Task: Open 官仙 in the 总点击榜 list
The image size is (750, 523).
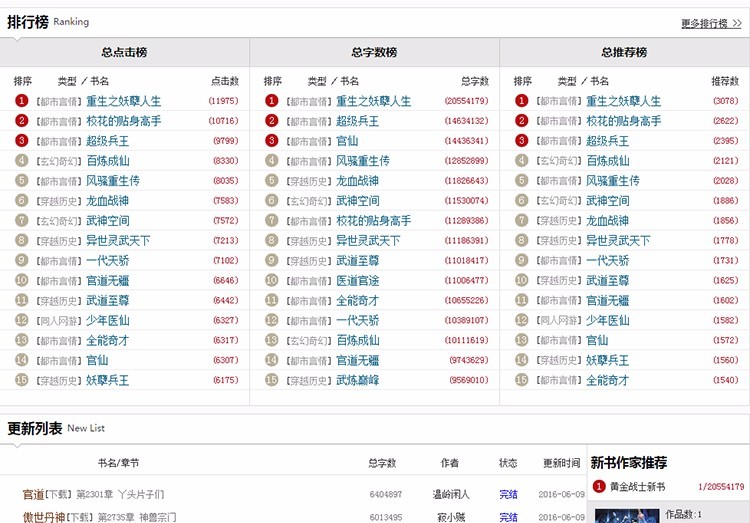Action: pyautogui.click(x=97, y=360)
